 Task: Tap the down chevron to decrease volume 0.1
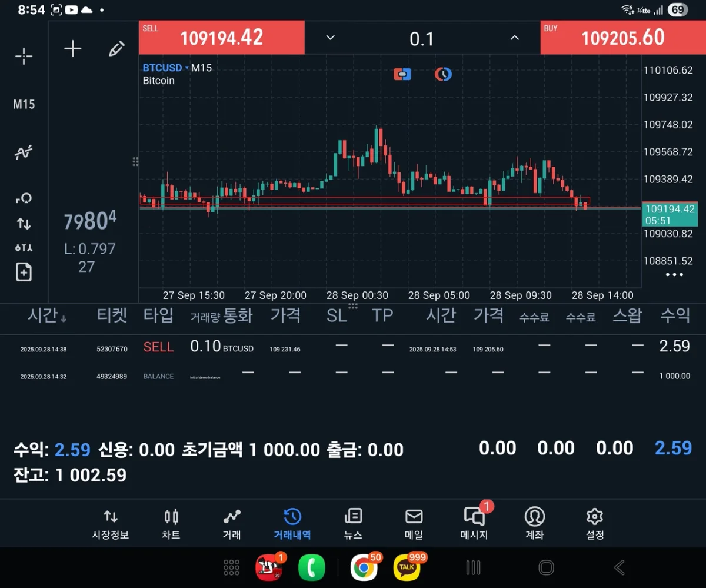[329, 37]
